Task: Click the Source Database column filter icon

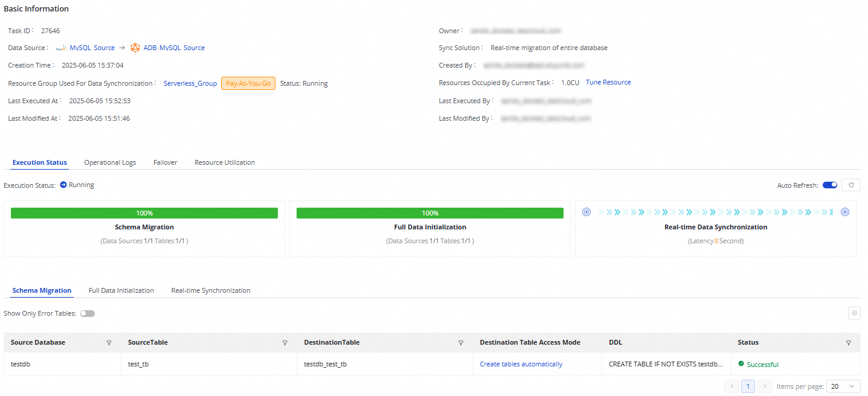Action: point(109,343)
